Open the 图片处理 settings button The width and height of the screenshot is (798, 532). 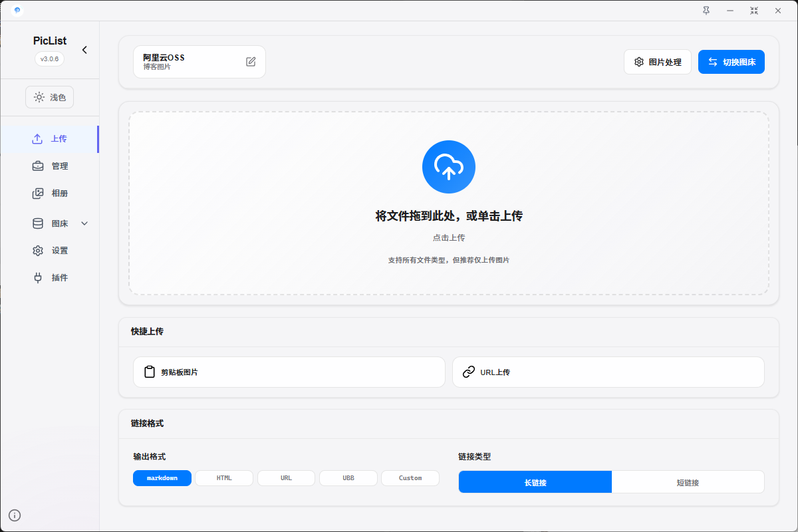(x=658, y=62)
